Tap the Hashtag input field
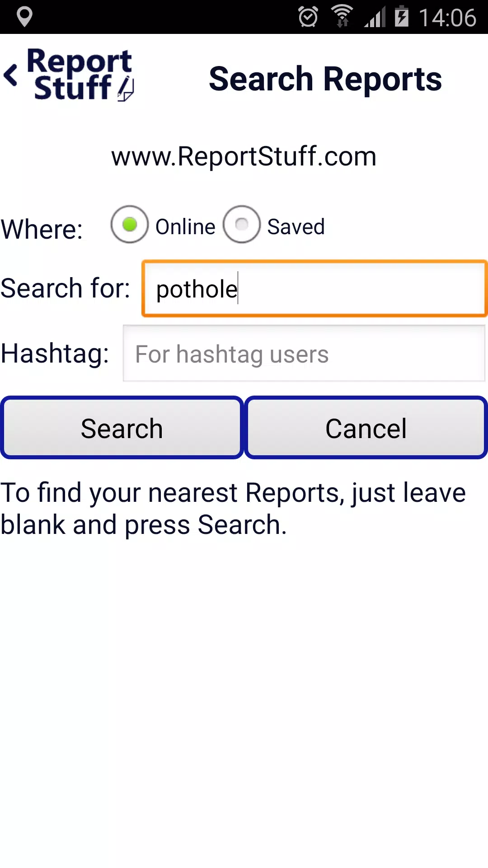Viewport: 488px width, 868px height. (304, 353)
